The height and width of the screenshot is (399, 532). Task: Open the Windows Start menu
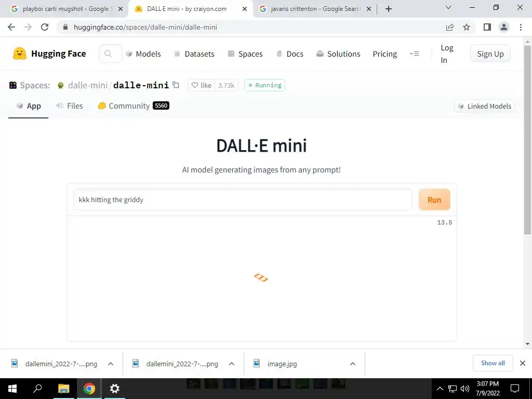click(12, 389)
